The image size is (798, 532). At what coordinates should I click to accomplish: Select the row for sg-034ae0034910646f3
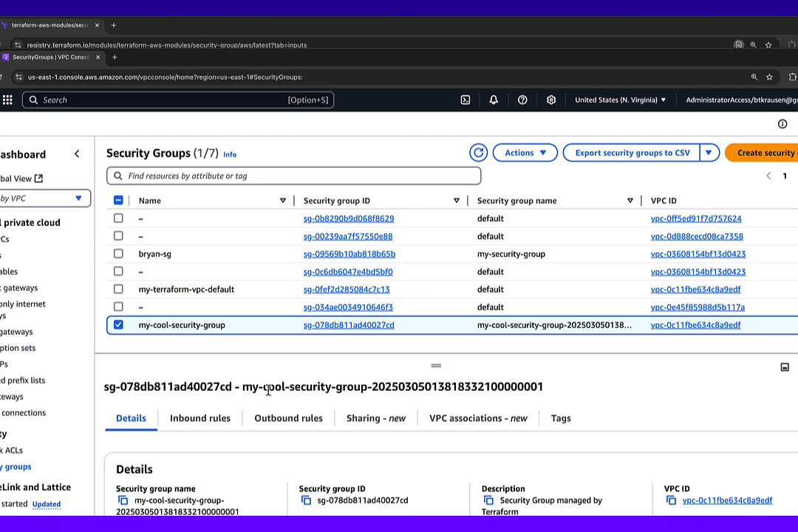(118, 307)
